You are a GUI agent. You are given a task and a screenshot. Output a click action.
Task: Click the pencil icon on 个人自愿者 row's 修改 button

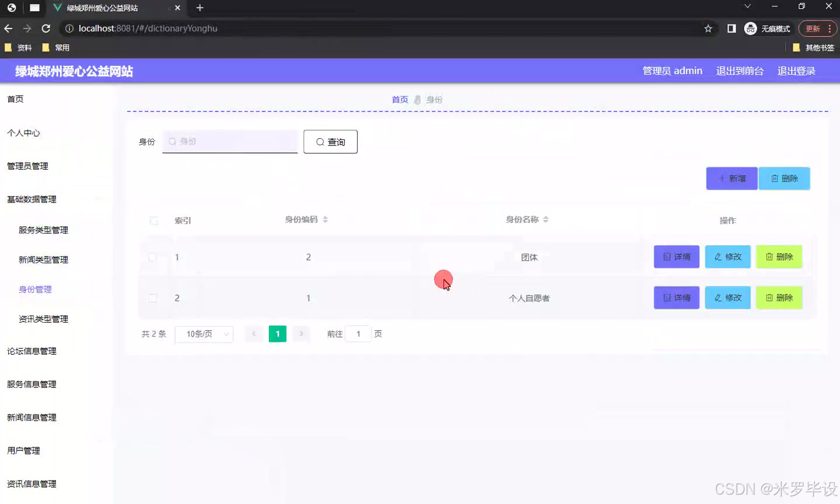717,297
